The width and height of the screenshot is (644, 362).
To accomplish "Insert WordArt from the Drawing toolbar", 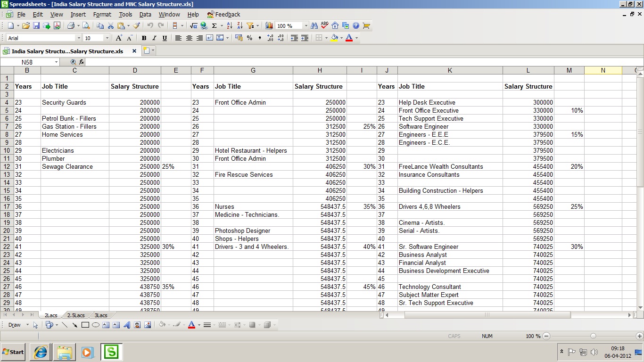I will click(x=127, y=325).
